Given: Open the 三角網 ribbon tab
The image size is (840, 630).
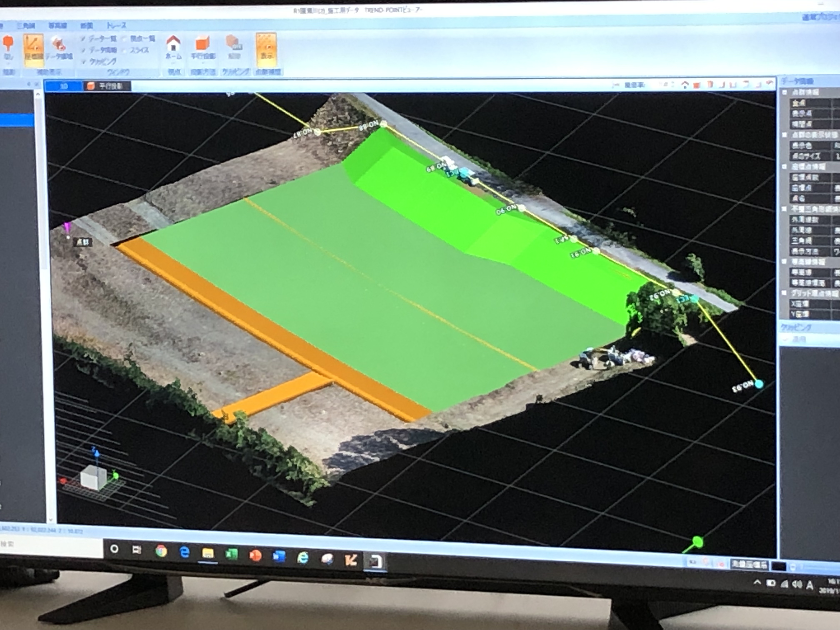Looking at the screenshot, I should point(26,26).
